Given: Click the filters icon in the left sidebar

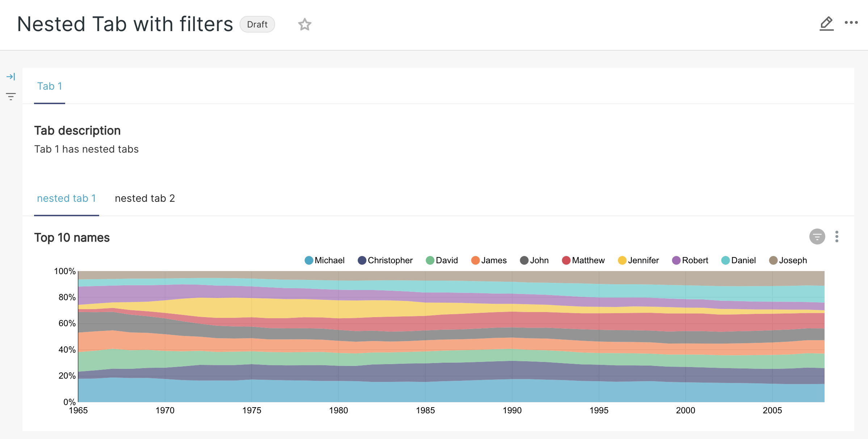Looking at the screenshot, I should [x=11, y=97].
